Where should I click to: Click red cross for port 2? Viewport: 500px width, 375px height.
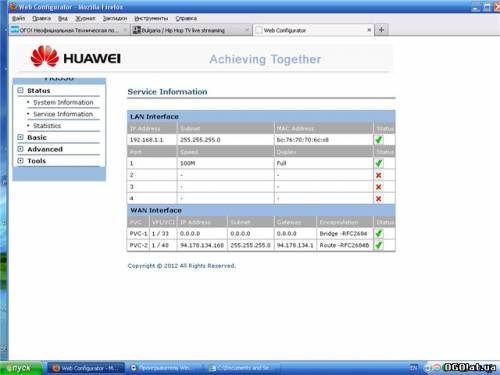(x=378, y=175)
